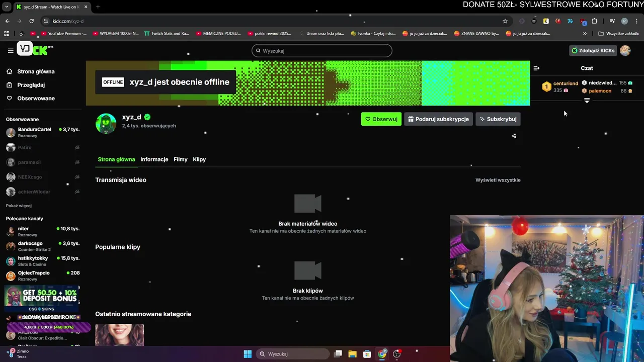Open recently streamed category thumbnail
The image size is (644, 362).
tap(119, 335)
